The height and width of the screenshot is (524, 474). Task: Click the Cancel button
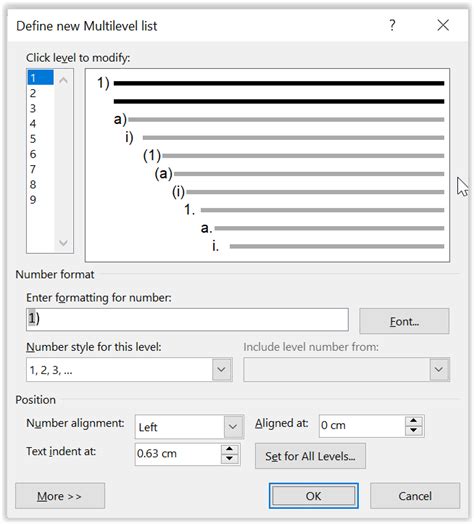click(x=415, y=496)
